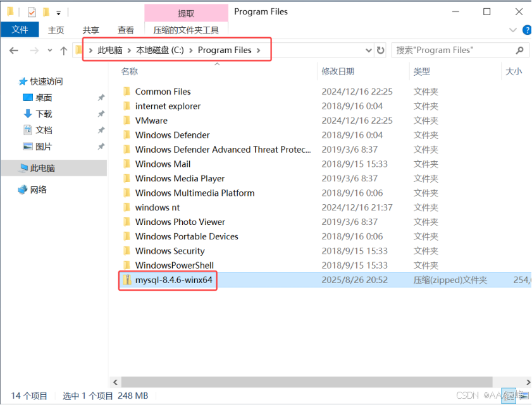
Task: Sort by the 修改日期 column header
Action: click(338, 71)
